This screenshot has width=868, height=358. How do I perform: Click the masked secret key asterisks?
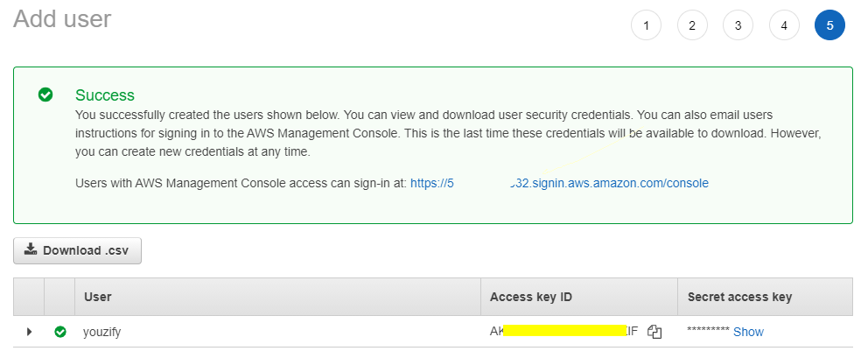(708, 331)
